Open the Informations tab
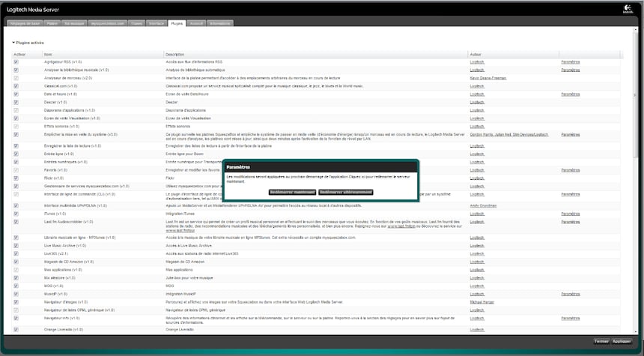Viewport: 644px width, 356px height. 220,23
